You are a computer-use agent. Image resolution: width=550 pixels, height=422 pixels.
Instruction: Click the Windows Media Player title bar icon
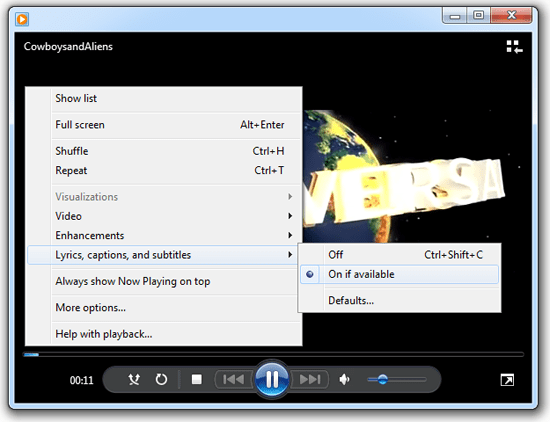[22, 19]
